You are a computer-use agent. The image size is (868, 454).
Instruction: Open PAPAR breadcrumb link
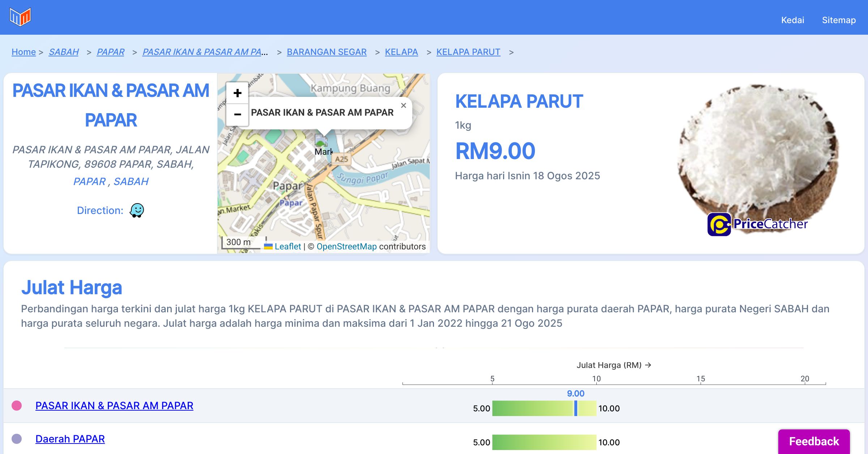tap(110, 52)
